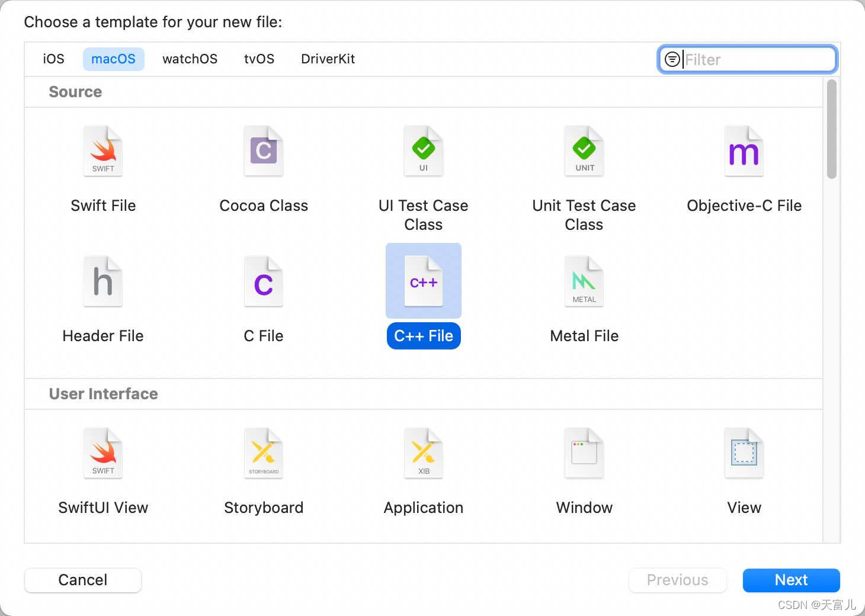Click the selected "C++ File" label
The width and height of the screenshot is (865, 616).
[x=424, y=336]
